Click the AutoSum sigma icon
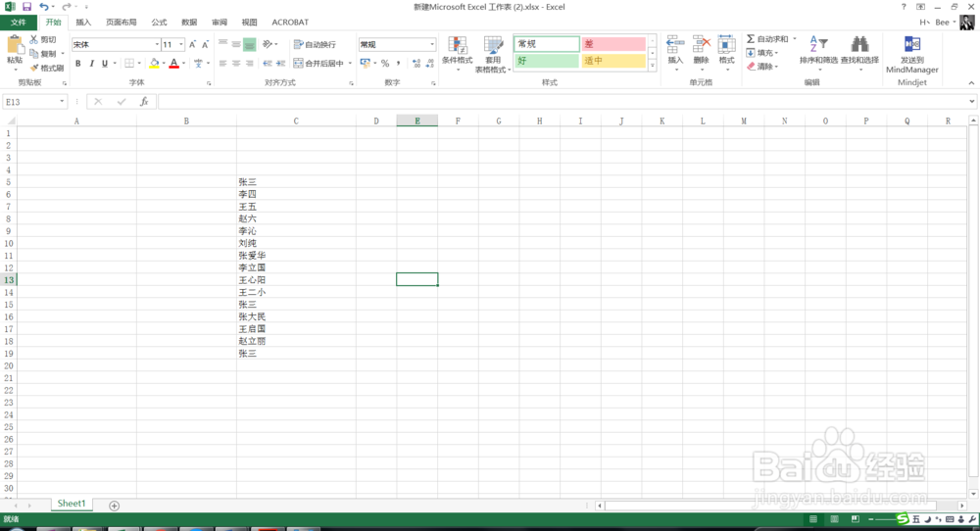This screenshot has width=980, height=531. [x=751, y=39]
